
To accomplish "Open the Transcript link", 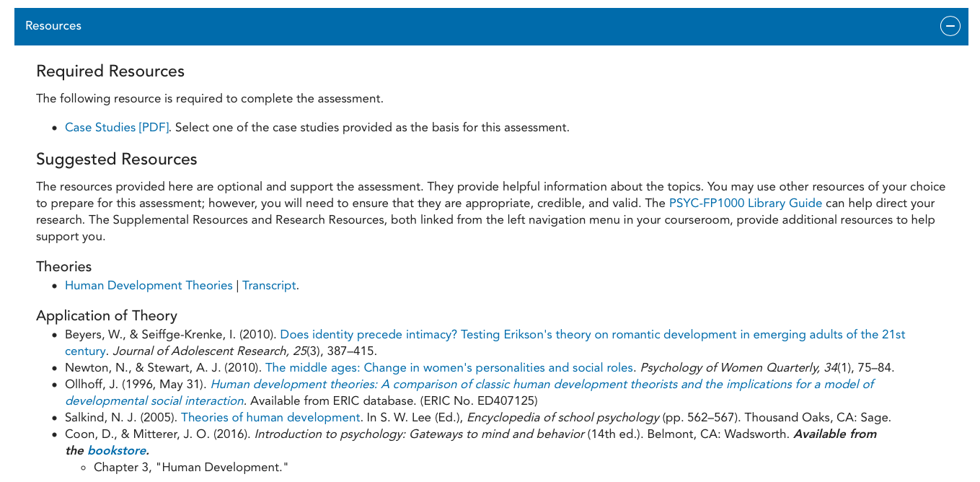I will point(269,286).
